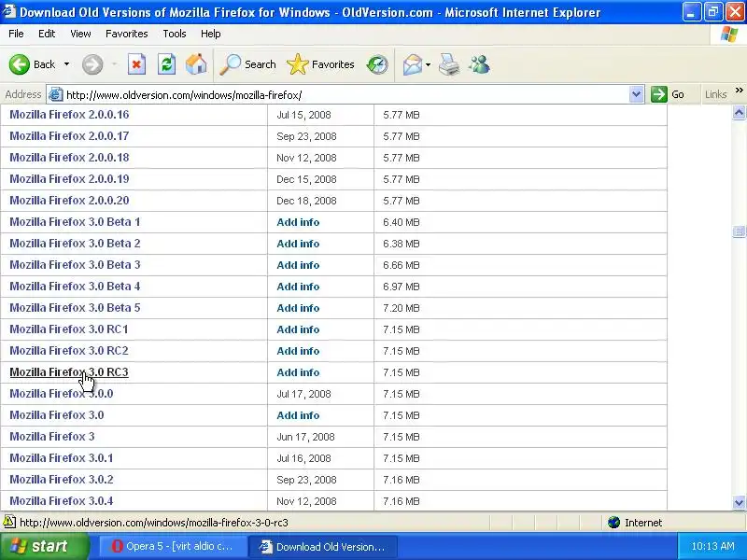This screenshot has width=747, height=560.
Task: Click Add info for Firefox 3.0 Beta 5
Action: [298, 308]
